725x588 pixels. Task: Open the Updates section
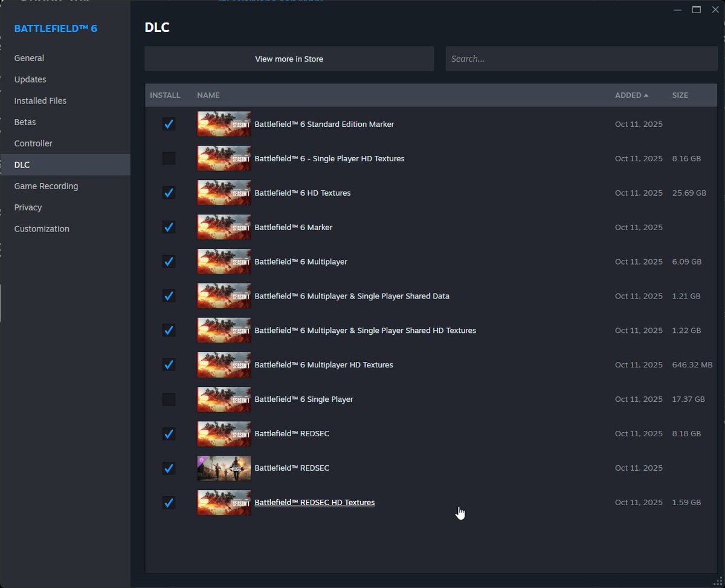point(30,79)
